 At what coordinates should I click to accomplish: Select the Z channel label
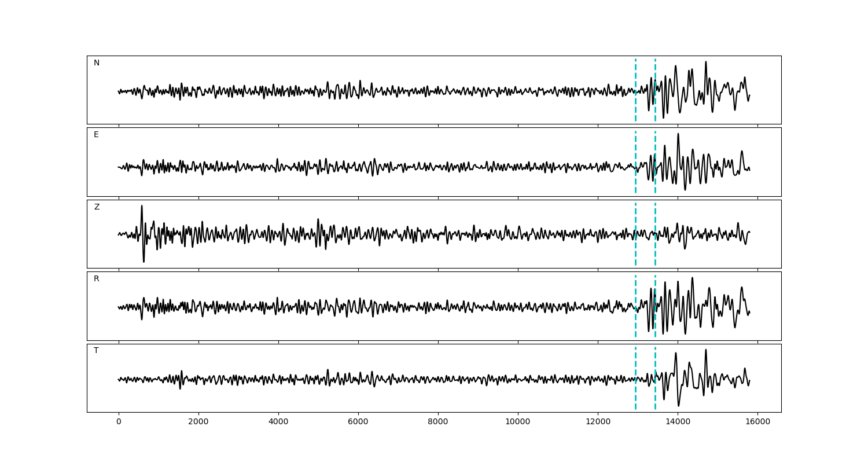pyautogui.click(x=97, y=207)
